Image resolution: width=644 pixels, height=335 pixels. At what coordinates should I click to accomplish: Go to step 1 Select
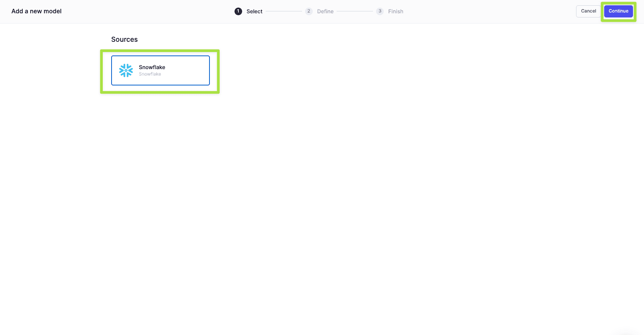click(x=249, y=11)
